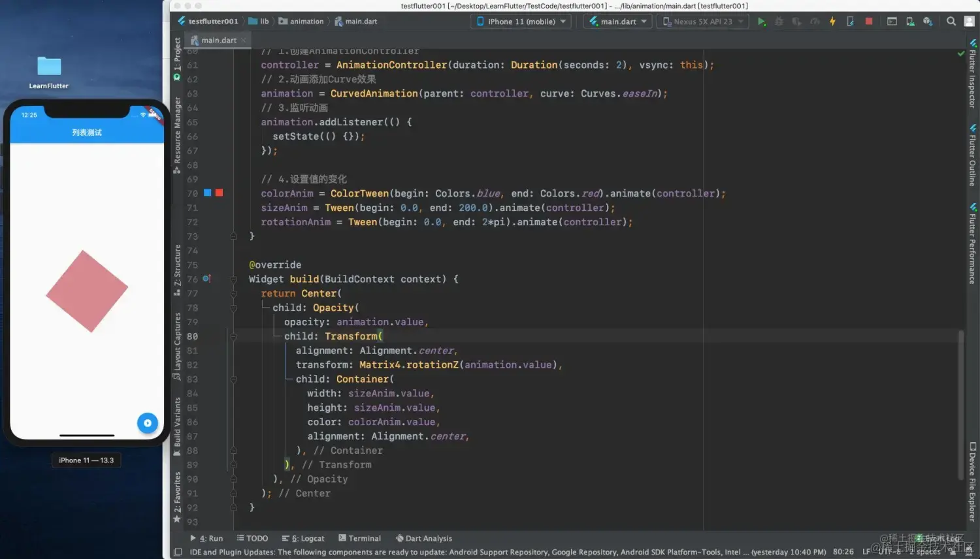Open the AVD Manager icon

(910, 22)
